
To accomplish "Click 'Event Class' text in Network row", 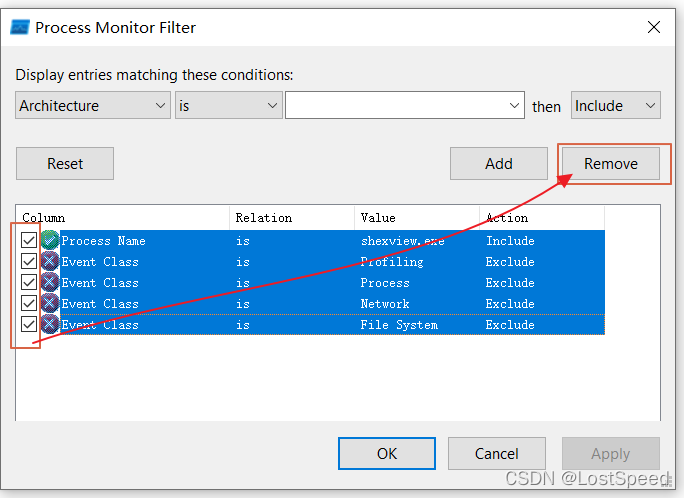I will (x=100, y=304).
